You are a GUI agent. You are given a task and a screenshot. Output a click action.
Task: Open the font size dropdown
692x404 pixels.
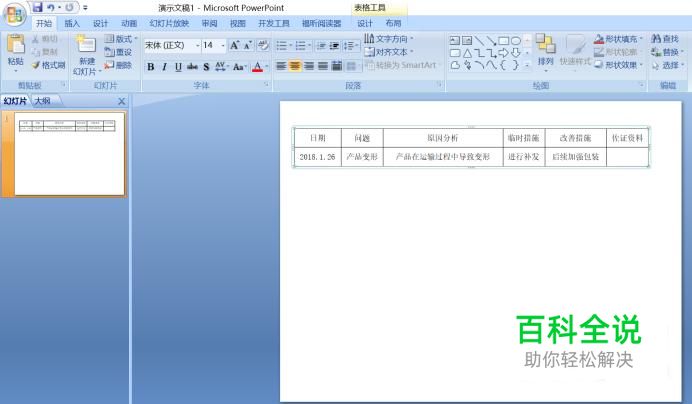pos(223,45)
